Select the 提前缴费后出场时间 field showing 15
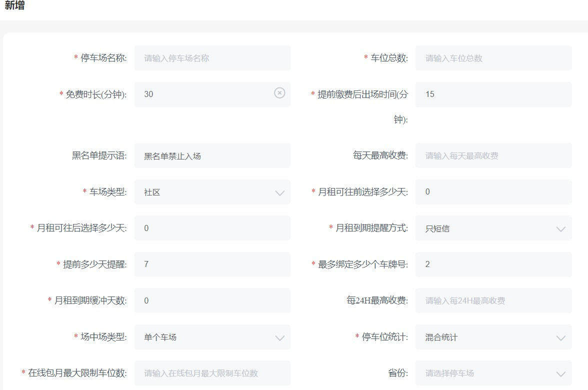Screen dimensions: 588x390 493,94
